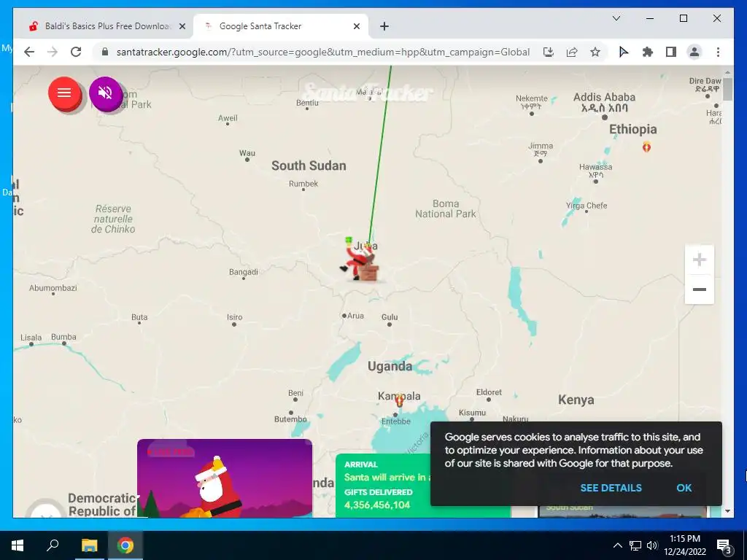
Task: Click page scrollbar up arrow
Action: [x=727, y=72]
